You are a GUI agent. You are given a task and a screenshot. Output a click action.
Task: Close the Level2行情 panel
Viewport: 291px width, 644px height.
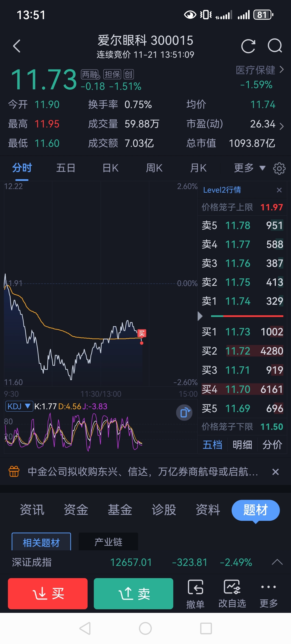[x=279, y=190]
